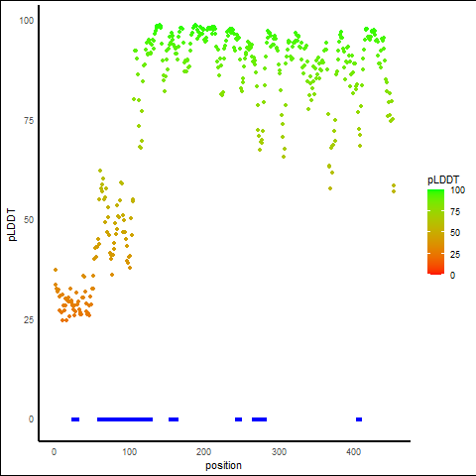Image resolution: width=476 pixels, height=476 pixels.
Task: Click the x-axis tick label 200
Action: tap(203, 452)
